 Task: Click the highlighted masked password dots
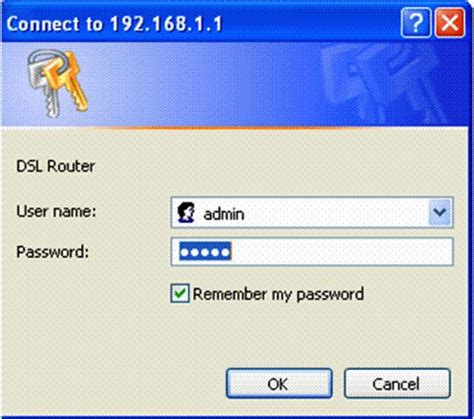[205, 252]
